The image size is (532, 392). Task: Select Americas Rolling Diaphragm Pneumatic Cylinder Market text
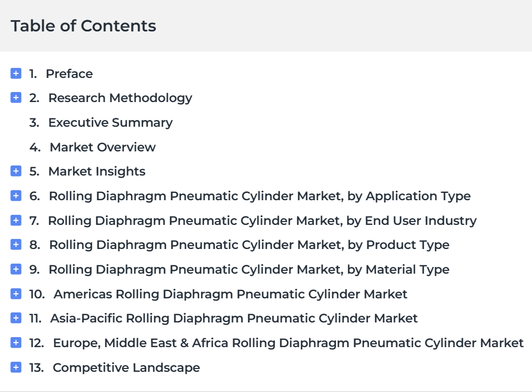[230, 294]
